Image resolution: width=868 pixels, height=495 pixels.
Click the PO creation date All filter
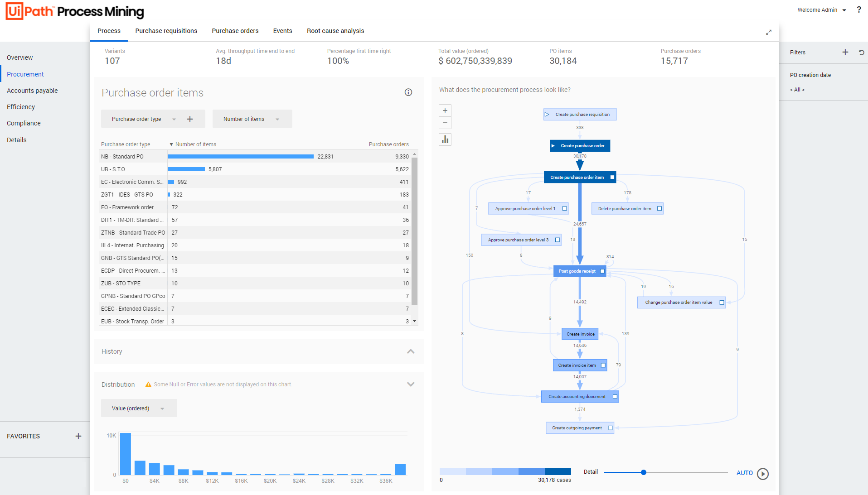797,90
